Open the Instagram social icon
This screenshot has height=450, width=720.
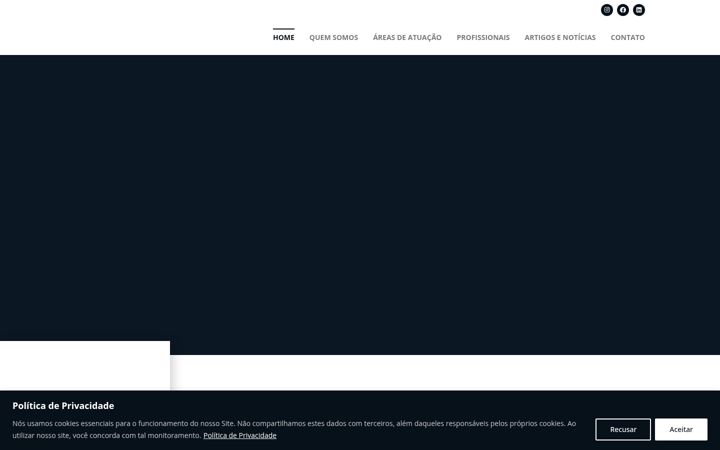click(x=607, y=10)
